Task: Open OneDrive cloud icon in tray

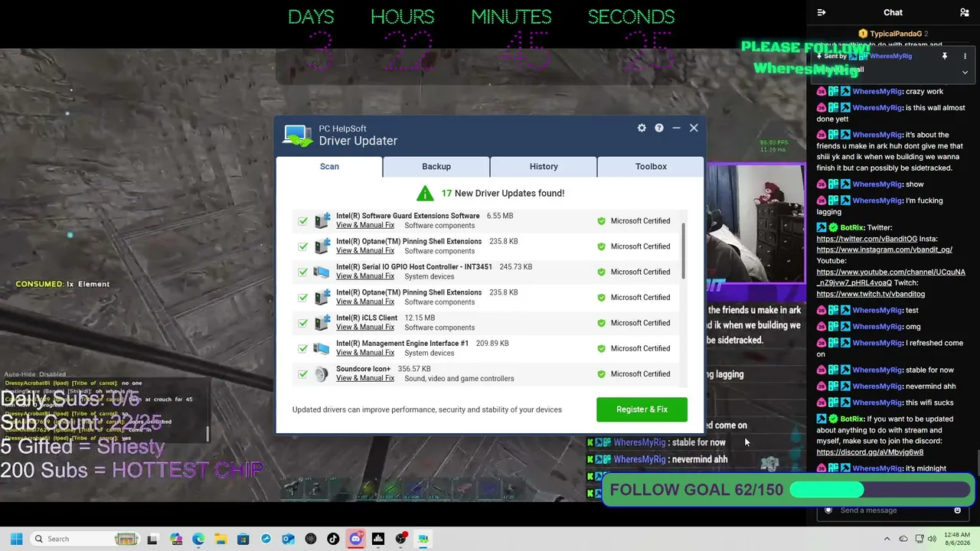Action: click(x=903, y=539)
